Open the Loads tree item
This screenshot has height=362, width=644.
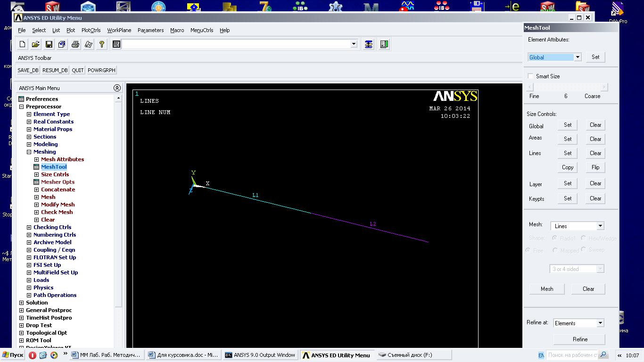[41, 280]
